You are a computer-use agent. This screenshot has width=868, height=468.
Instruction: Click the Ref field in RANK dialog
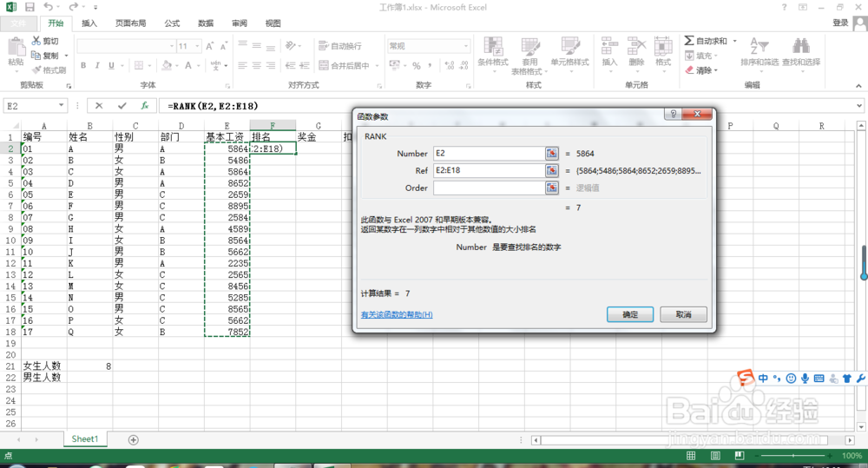pyautogui.click(x=490, y=170)
